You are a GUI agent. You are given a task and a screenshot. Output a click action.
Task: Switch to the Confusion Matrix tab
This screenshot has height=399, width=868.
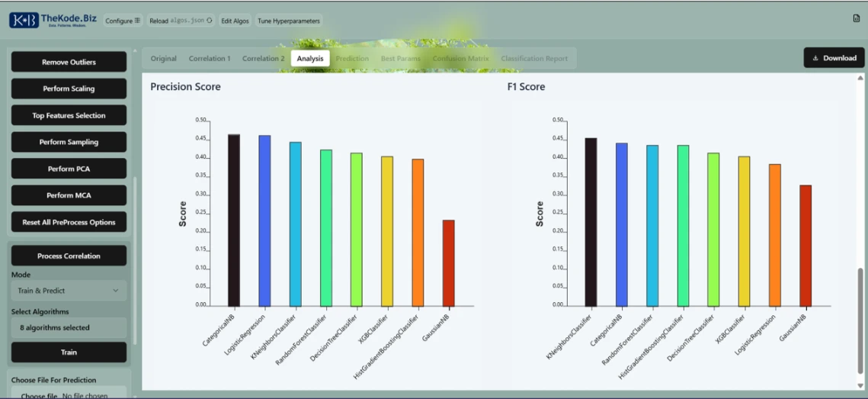pos(460,58)
